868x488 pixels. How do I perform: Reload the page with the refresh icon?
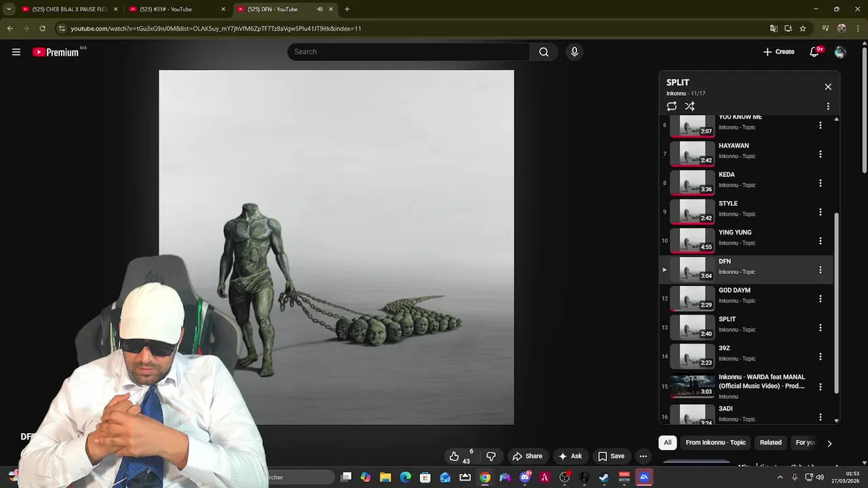[42, 28]
